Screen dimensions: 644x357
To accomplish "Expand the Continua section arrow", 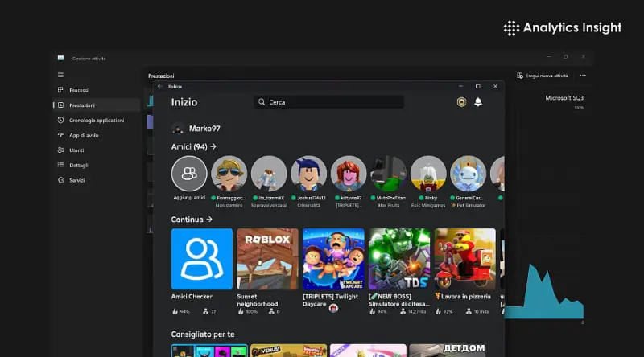I will [209, 220].
